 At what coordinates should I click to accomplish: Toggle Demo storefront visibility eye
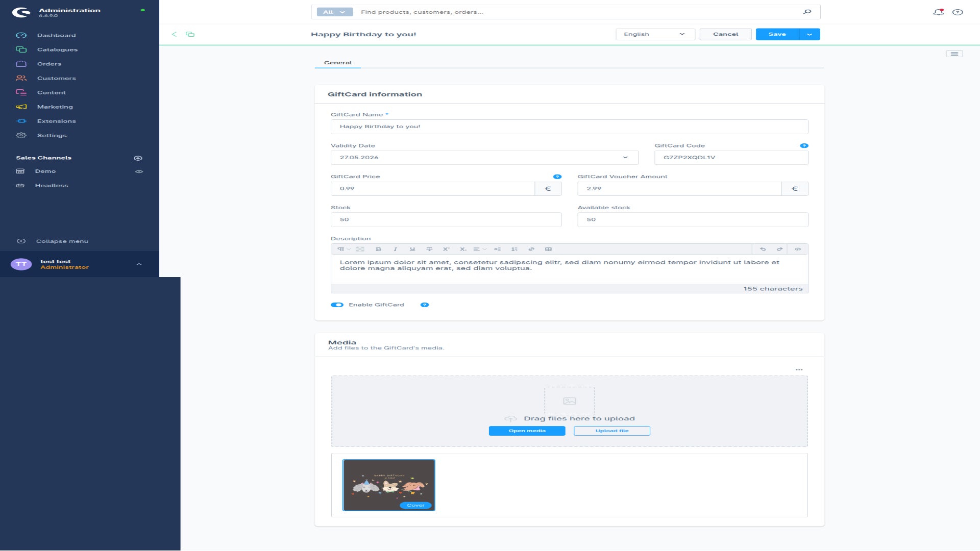point(139,171)
